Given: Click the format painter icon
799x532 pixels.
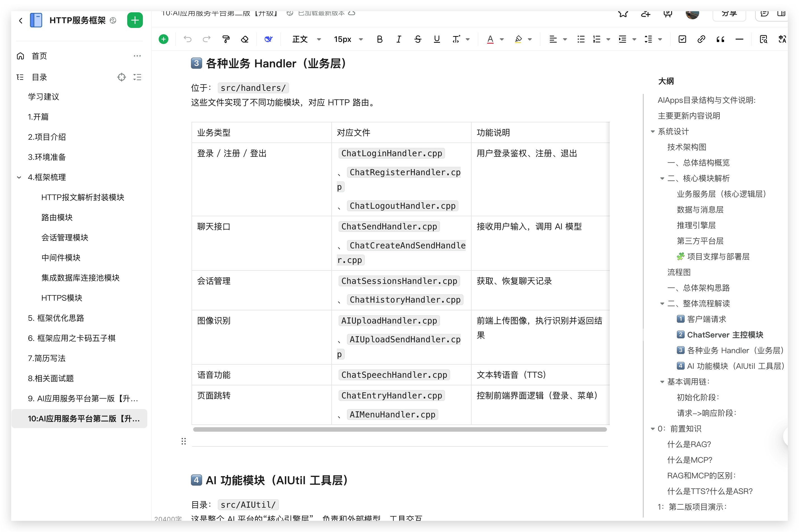Looking at the screenshot, I should 226,39.
